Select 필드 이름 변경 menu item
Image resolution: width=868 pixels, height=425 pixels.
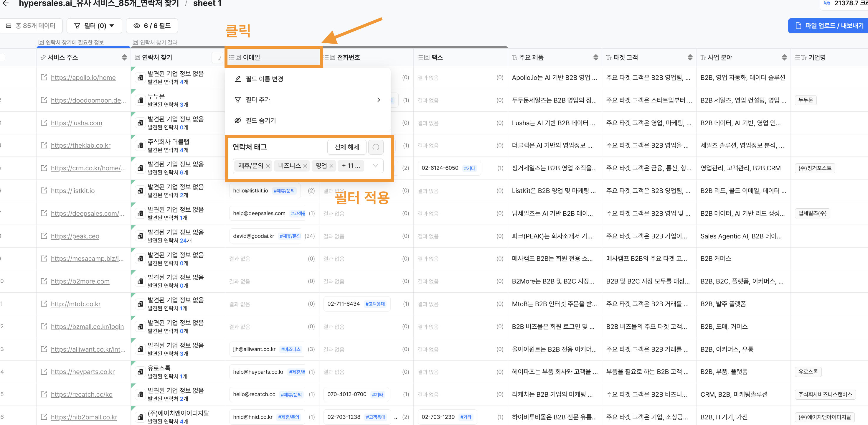264,79
